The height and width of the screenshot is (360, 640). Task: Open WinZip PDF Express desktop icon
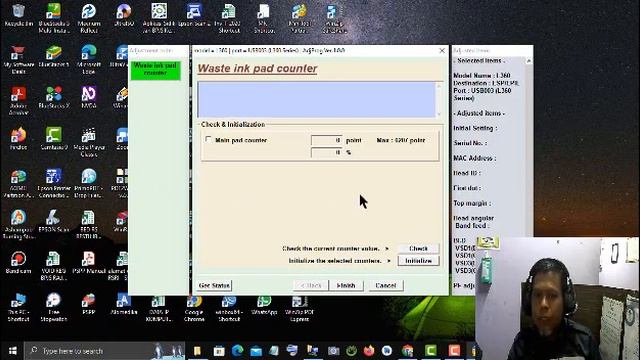click(299, 308)
